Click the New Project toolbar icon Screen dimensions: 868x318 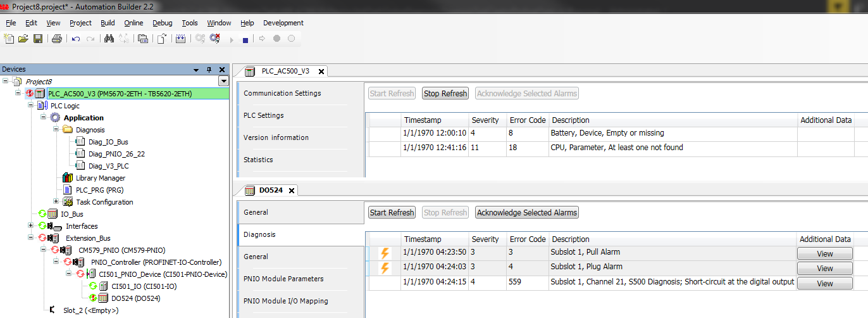point(9,39)
